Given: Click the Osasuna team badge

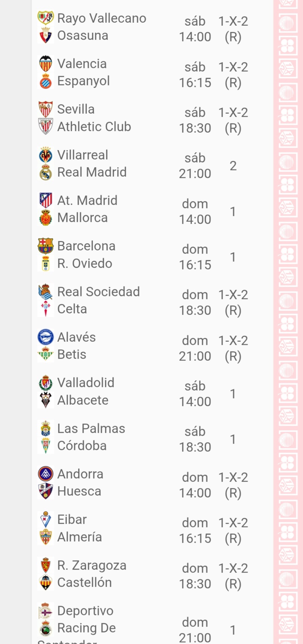Looking at the screenshot, I should click(46, 36).
